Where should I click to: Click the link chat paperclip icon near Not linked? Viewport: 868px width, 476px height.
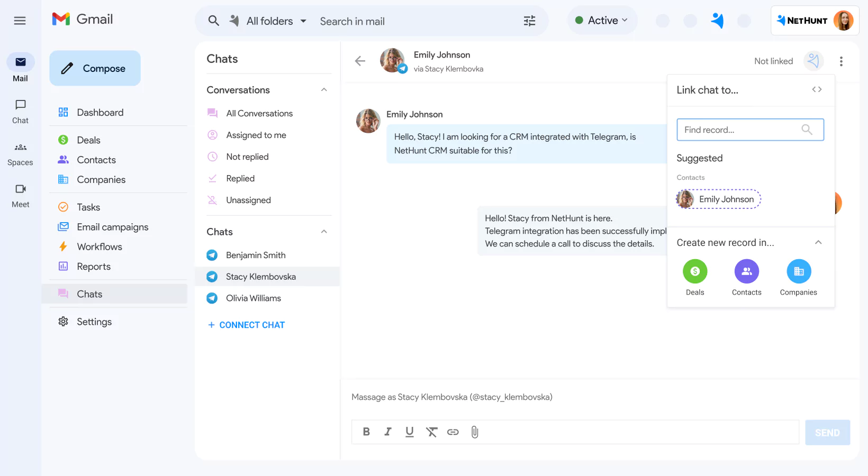[x=813, y=61]
